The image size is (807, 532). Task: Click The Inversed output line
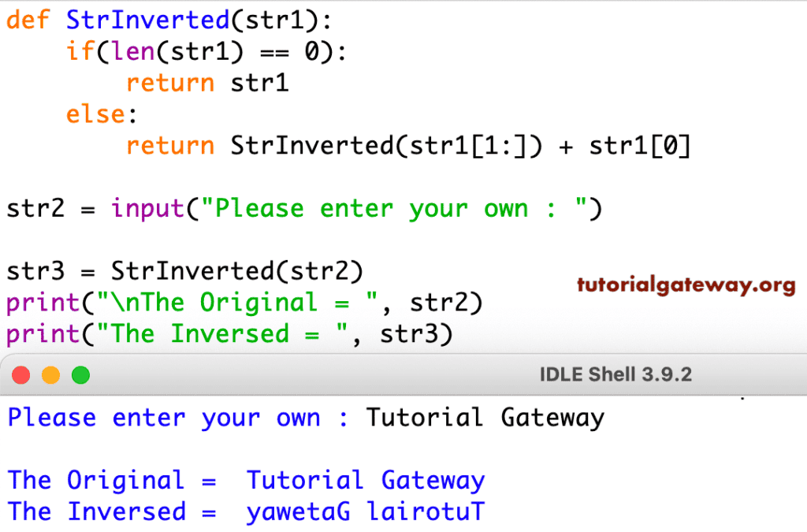tap(244, 512)
